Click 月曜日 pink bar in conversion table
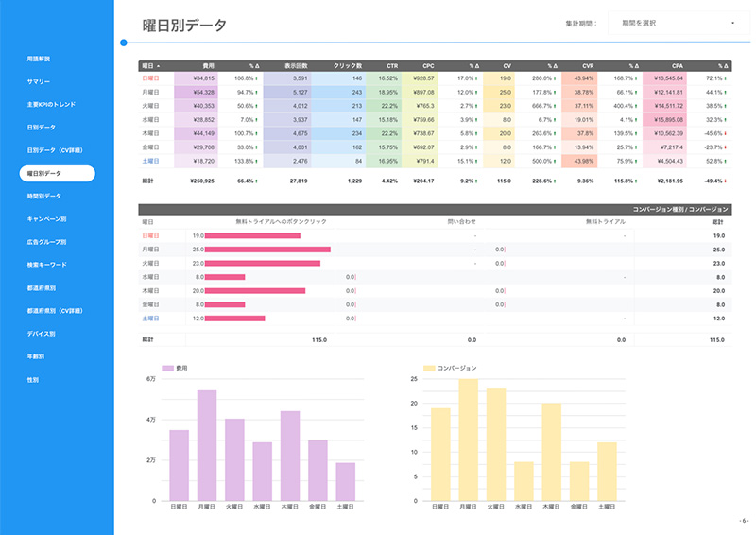The height and width of the screenshot is (535, 756). point(267,250)
